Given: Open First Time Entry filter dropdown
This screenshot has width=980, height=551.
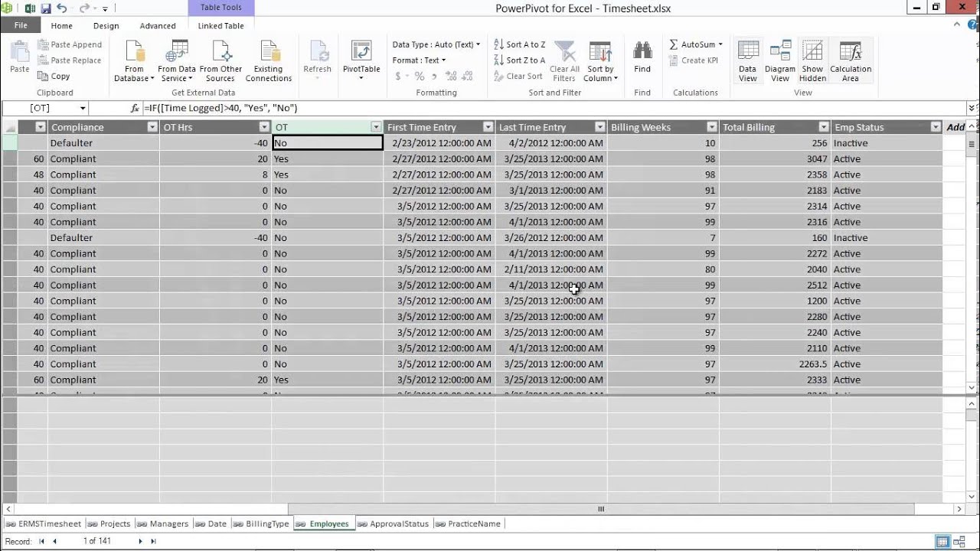Looking at the screenshot, I should pyautogui.click(x=488, y=127).
